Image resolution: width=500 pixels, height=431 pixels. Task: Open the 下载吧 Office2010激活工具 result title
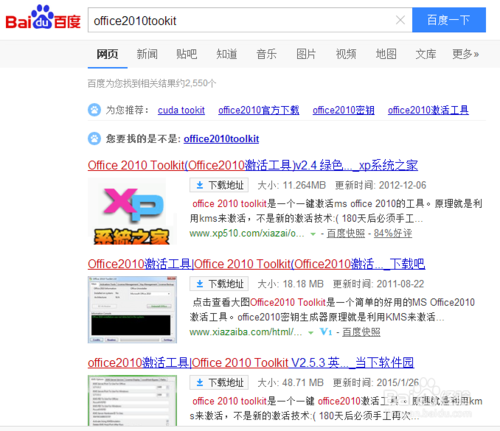tap(256, 264)
